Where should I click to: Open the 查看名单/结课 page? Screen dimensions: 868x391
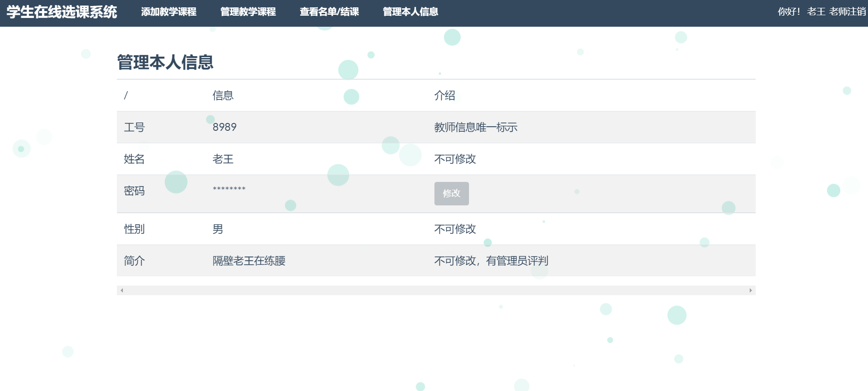click(x=329, y=12)
